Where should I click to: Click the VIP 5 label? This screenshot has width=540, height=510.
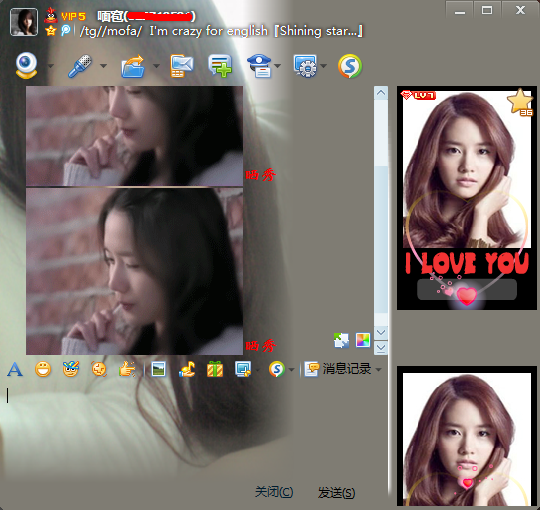tap(73, 16)
